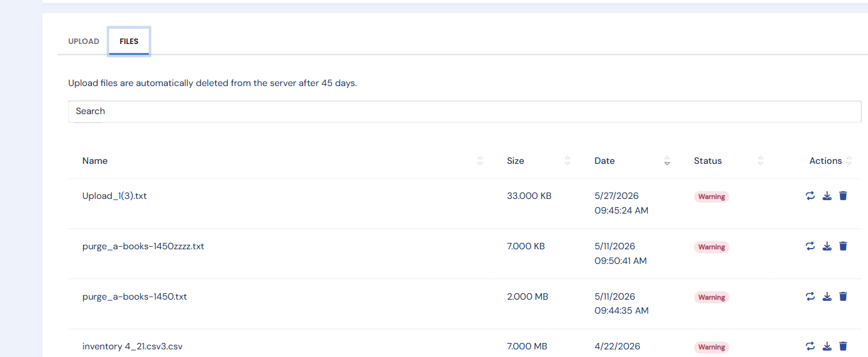868x357 pixels.
Task: Click Warning badge for Upload_1(3).txt
Action: [x=712, y=197]
